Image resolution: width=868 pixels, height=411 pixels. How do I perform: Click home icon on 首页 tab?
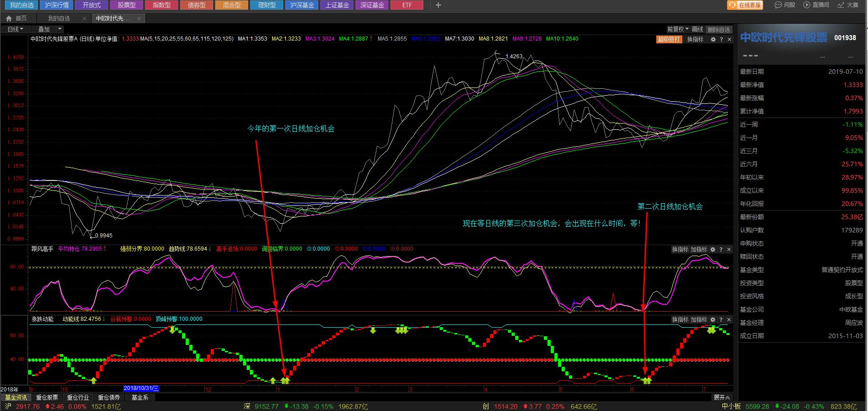coord(9,18)
